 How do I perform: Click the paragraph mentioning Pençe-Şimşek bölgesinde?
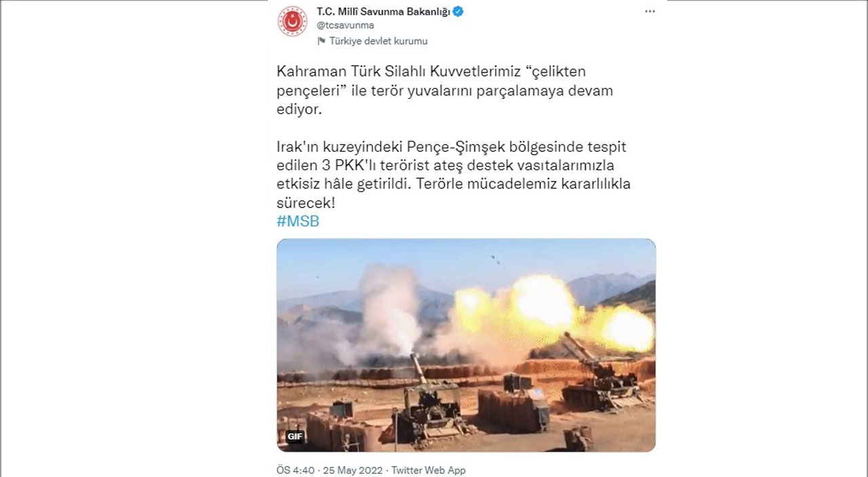pyautogui.click(x=454, y=175)
